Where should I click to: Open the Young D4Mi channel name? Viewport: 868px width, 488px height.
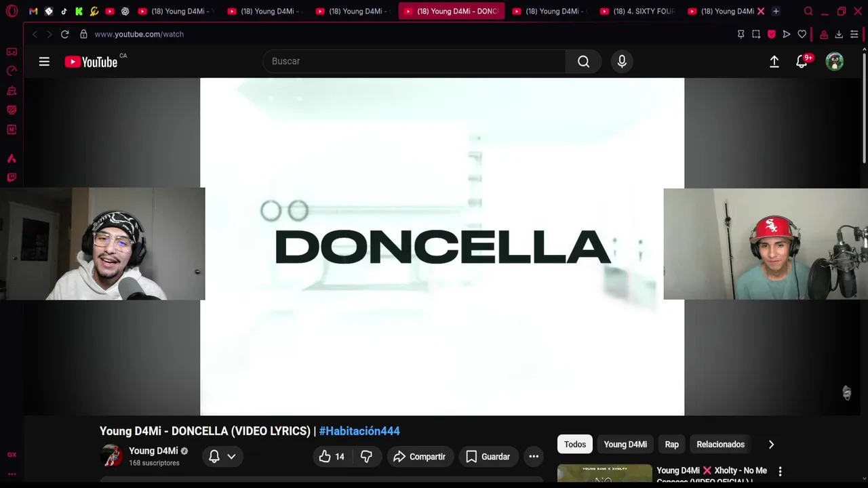coord(153,451)
